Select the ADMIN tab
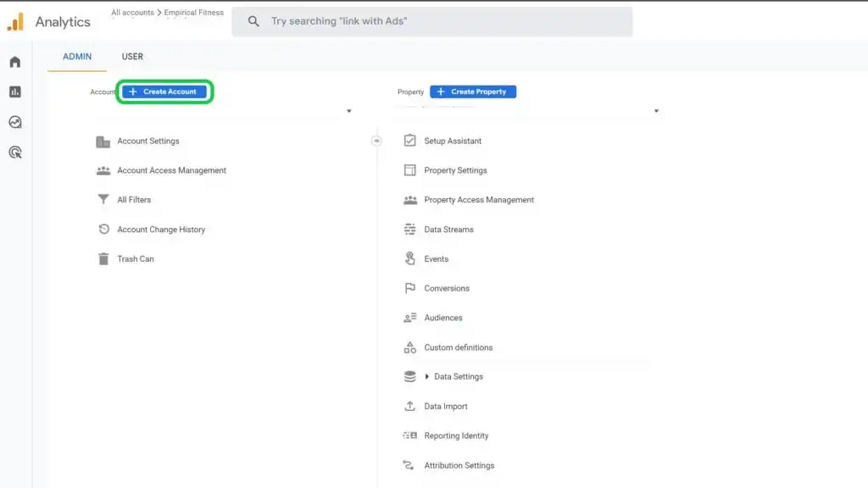Image resolution: width=868 pixels, height=488 pixels. 77,57
